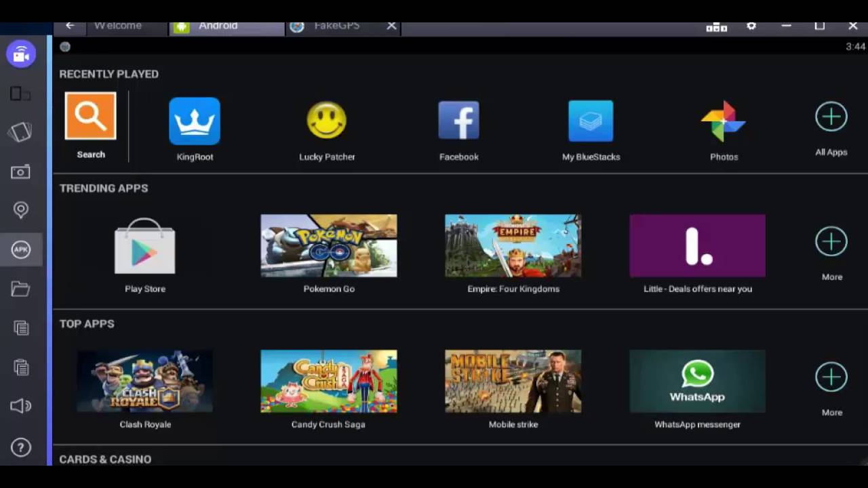The width and height of the screenshot is (868, 488).
Task: Open the help question mark icon
Action: tap(21, 447)
